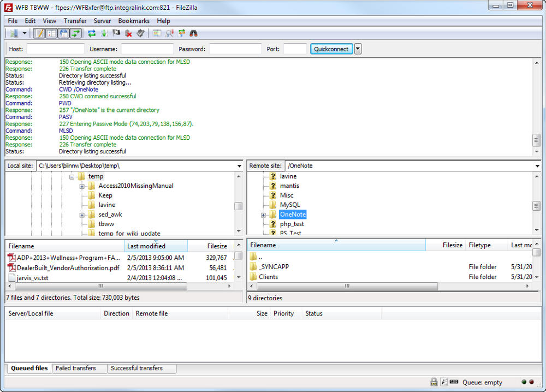This screenshot has width=546, height=392.
Task: Switch to the Queued files tab
Action: tap(29, 368)
